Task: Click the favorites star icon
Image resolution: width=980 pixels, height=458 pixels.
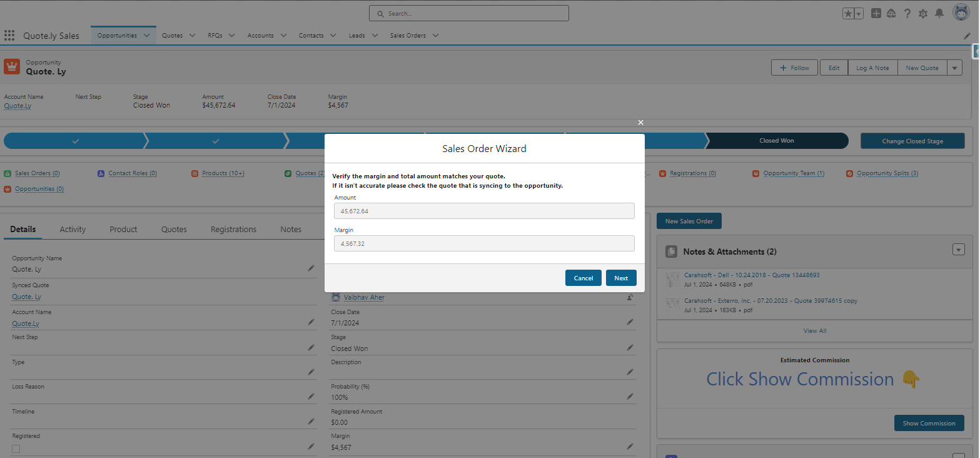Action: (x=848, y=13)
